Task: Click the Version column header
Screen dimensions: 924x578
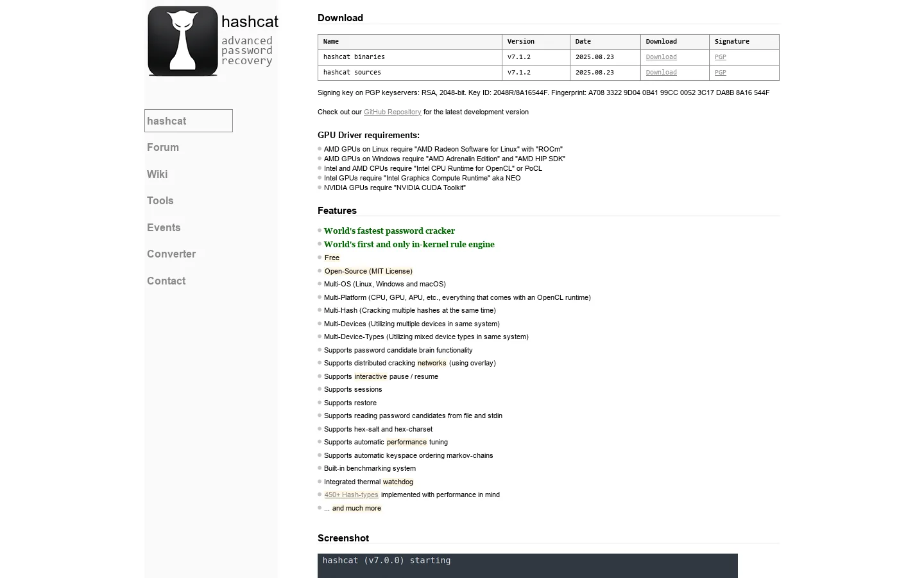Action: (536, 42)
